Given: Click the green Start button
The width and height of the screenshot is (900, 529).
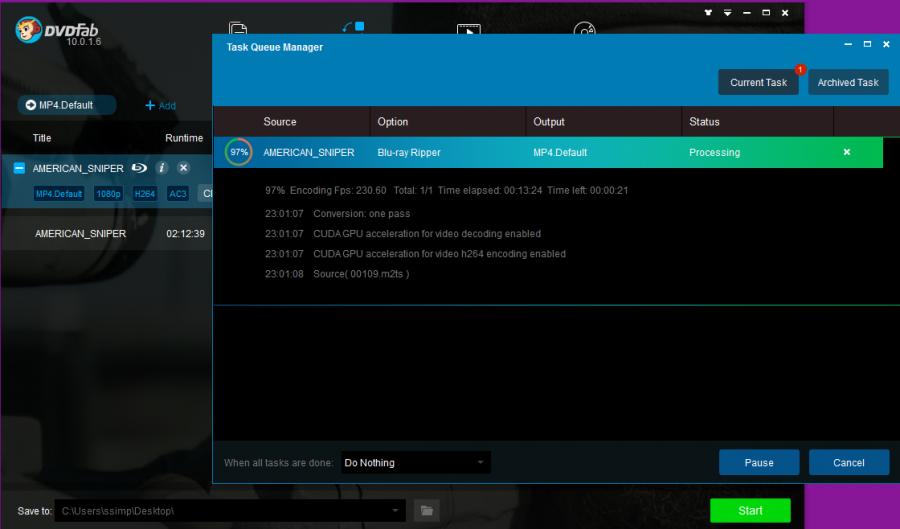Looking at the screenshot, I should [750, 511].
